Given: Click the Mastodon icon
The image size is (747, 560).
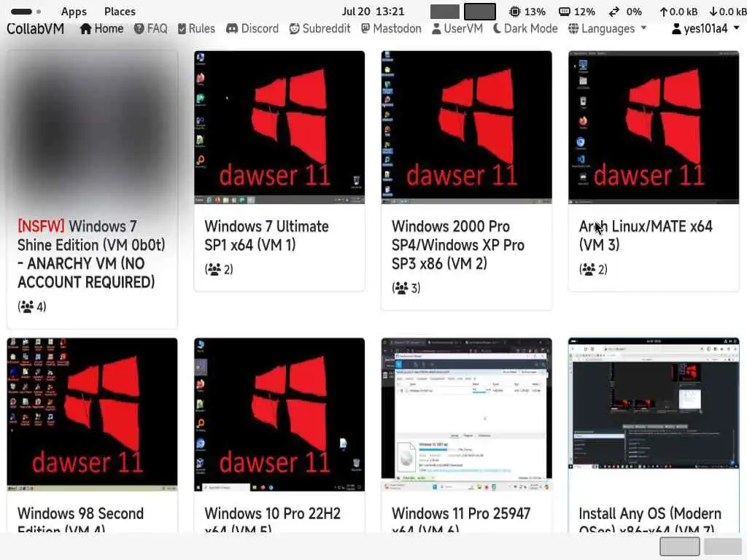Looking at the screenshot, I should click(x=365, y=28).
